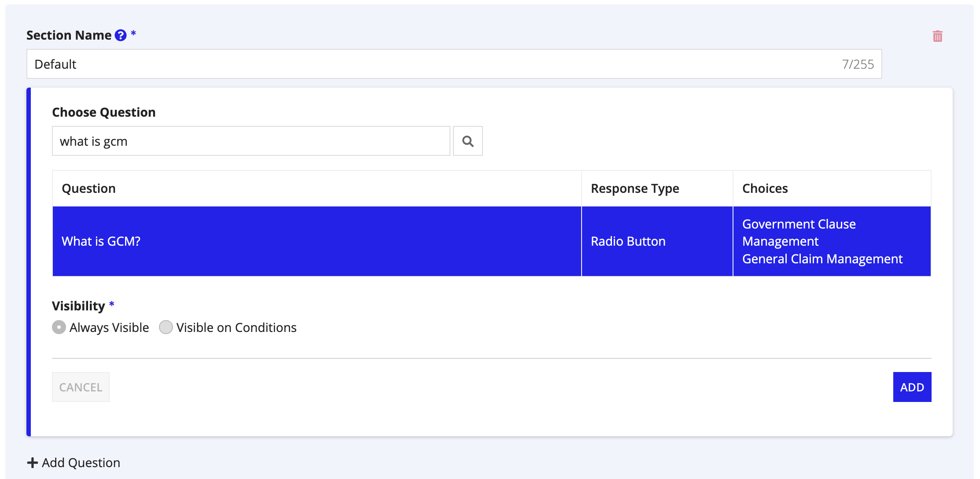980x479 pixels.
Task: Click the plus icon beside Add Question
Action: tap(32, 463)
